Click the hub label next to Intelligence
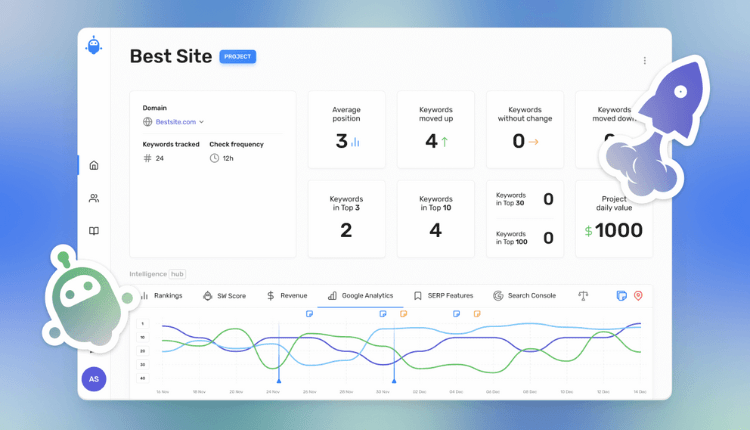Screen dimensions: 750x430 (177, 274)
